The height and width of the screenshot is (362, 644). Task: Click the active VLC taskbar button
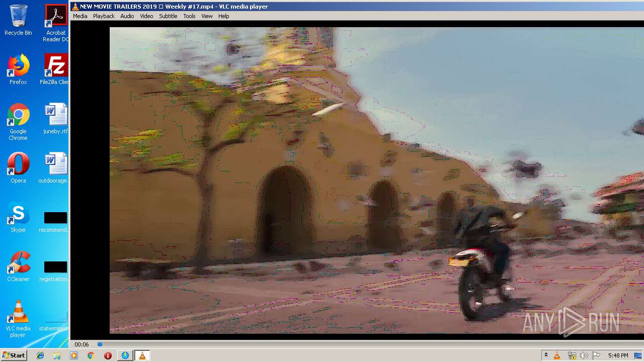[x=142, y=355]
